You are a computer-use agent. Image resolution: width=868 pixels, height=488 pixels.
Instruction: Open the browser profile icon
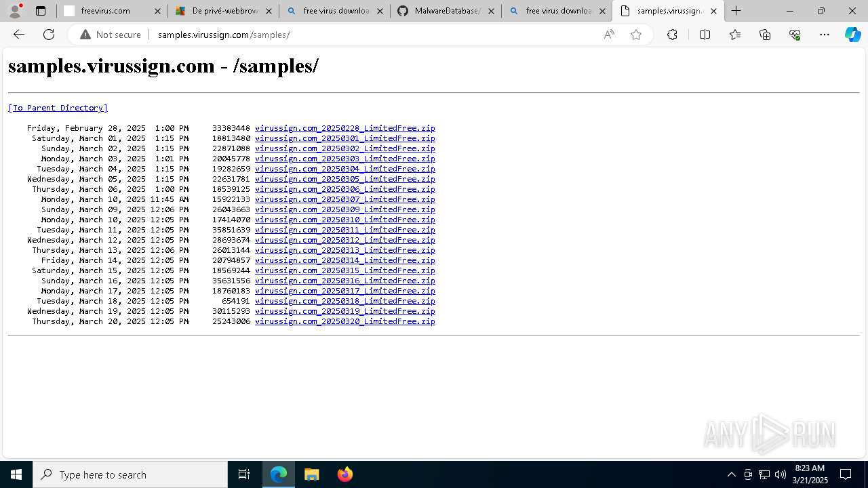(15, 11)
